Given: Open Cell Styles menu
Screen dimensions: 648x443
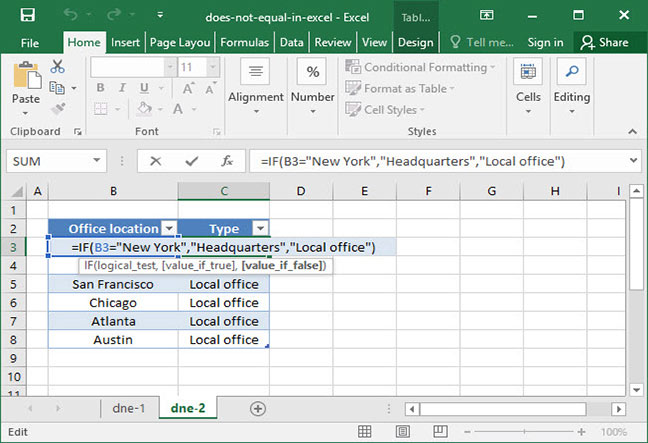Looking at the screenshot, I should point(385,110).
